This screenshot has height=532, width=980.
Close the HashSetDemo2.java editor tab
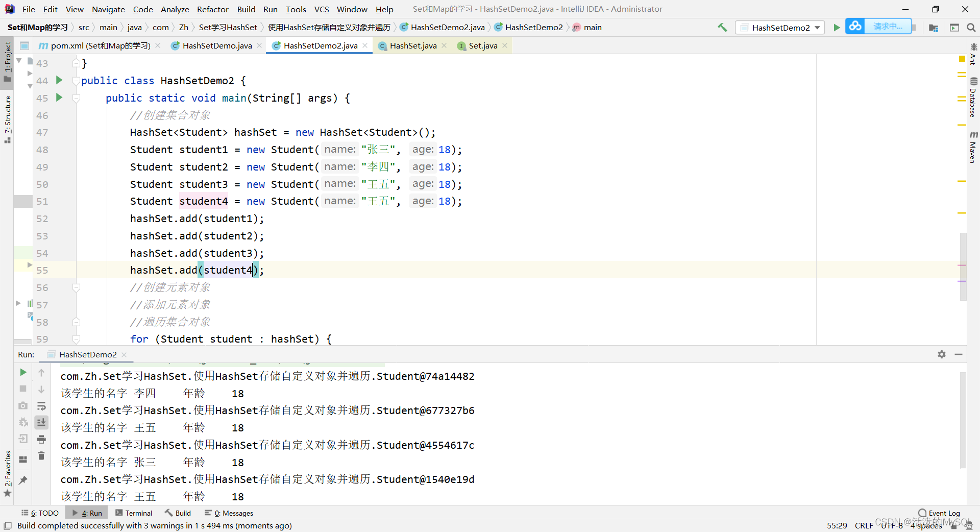tap(365, 45)
